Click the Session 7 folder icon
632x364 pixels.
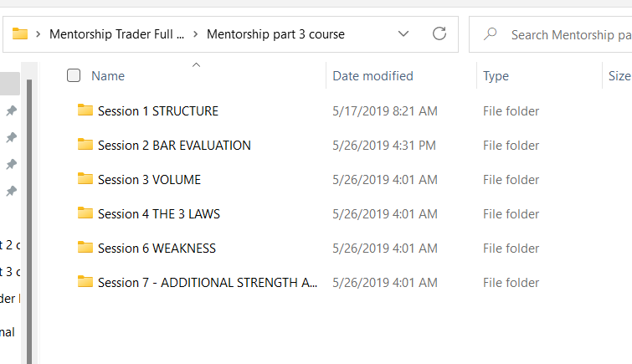tap(85, 282)
